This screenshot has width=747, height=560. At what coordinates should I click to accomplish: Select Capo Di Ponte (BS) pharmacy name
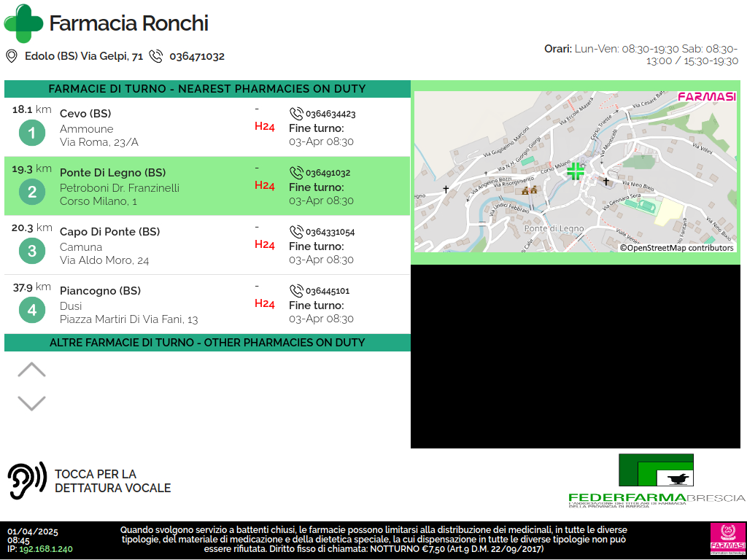(109, 232)
